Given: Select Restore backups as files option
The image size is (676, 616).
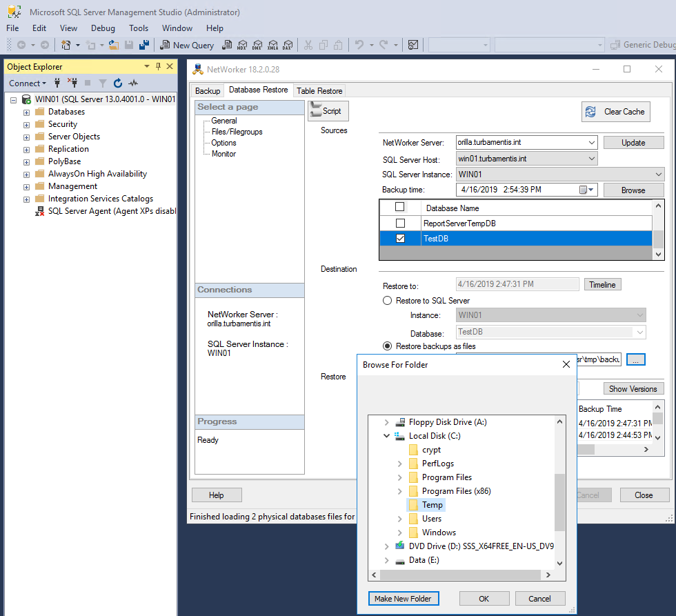Looking at the screenshot, I should pos(387,346).
